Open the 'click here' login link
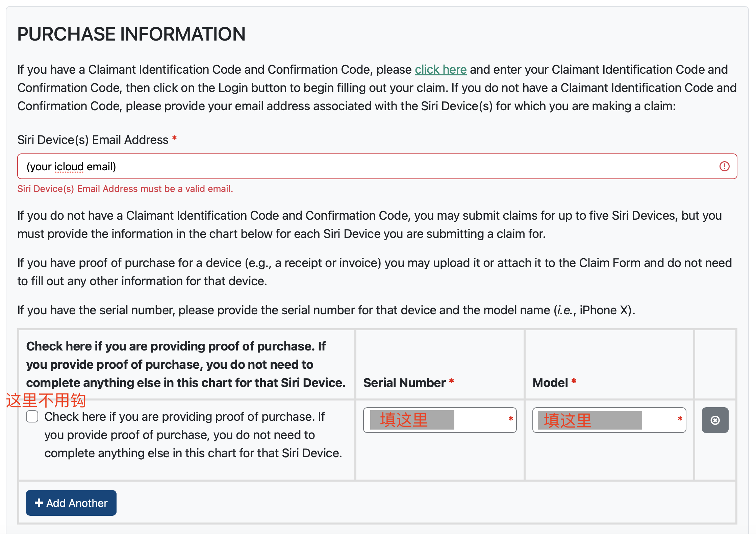The height and width of the screenshot is (534, 756). click(x=440, y=70)
